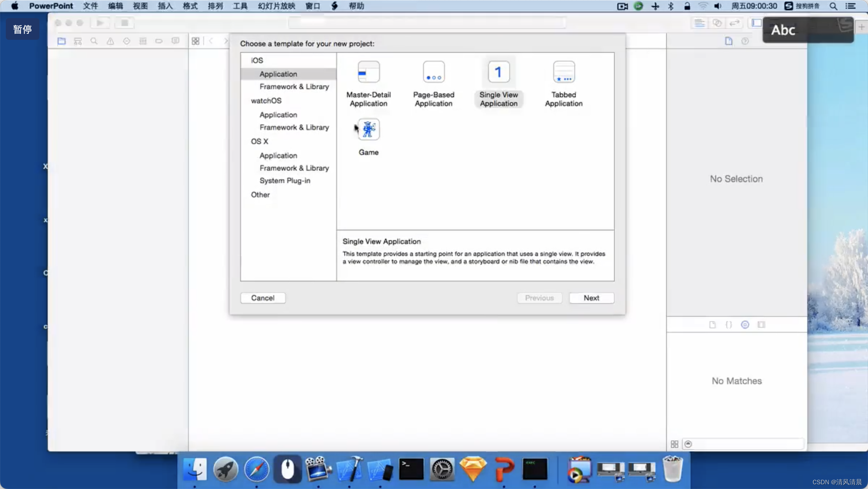Choose the Page-Based Application template
The width and height of the screenshot is (868, 489).
click(x=434, y=72)
